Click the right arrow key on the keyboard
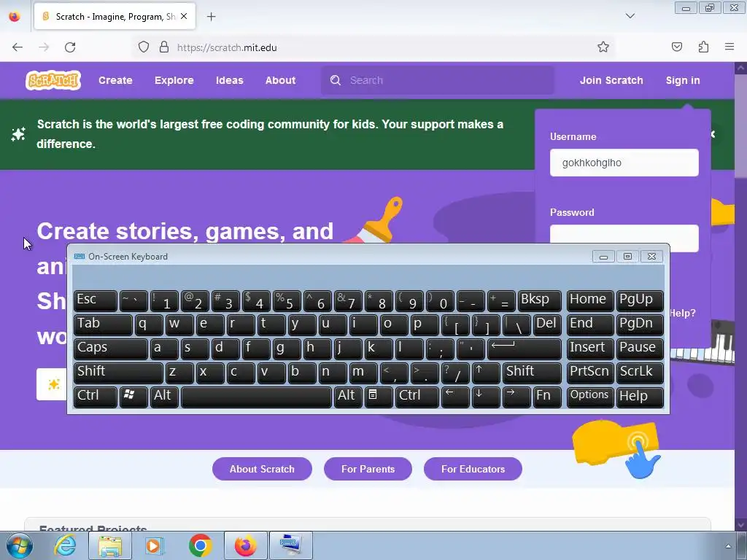The height and width of the screenshot is (560, 747). click(x=516, y=396)
